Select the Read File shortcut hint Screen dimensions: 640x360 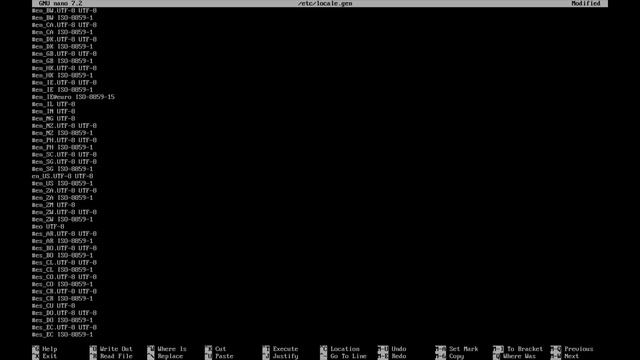[x=111, y=356]
